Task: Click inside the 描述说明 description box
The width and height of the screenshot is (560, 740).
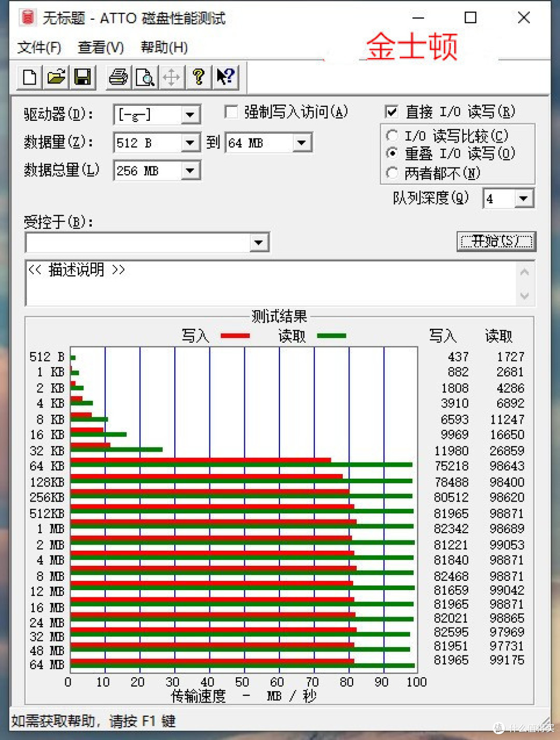Action: pyautogui.click(x=270, y=283)
